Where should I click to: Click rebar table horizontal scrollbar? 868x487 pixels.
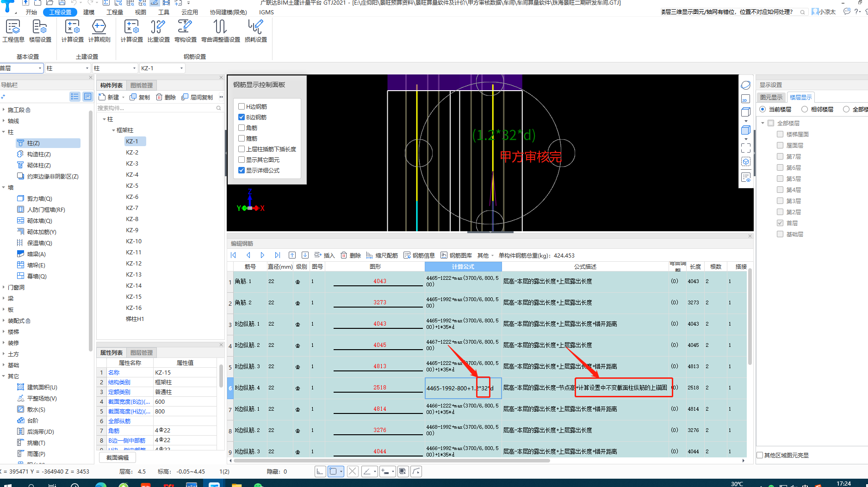(392, 461)
